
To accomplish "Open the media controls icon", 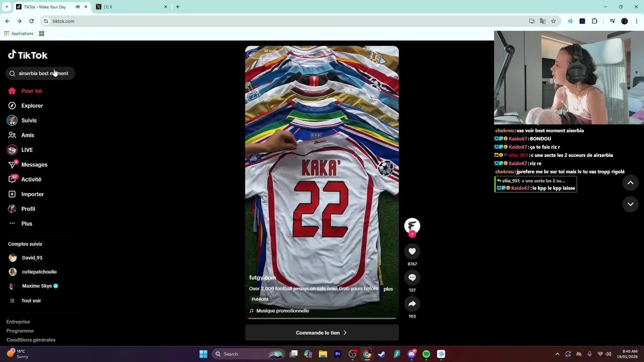I will pyautogui.click(x=612, y=21).
